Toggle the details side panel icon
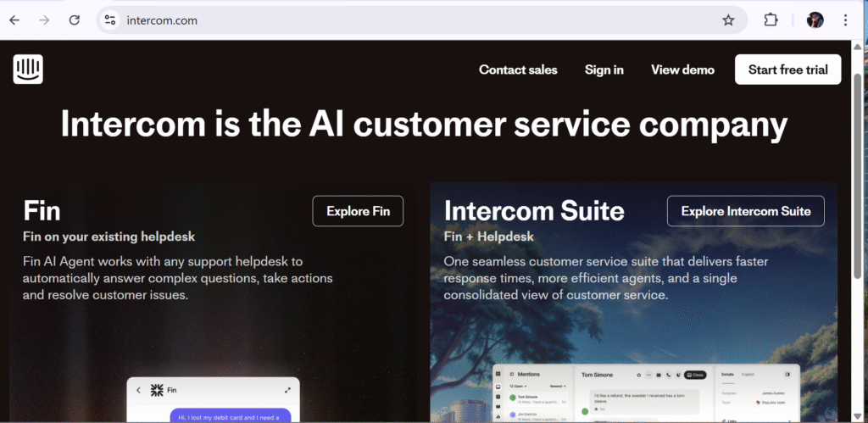 click(x=787, y=375)
